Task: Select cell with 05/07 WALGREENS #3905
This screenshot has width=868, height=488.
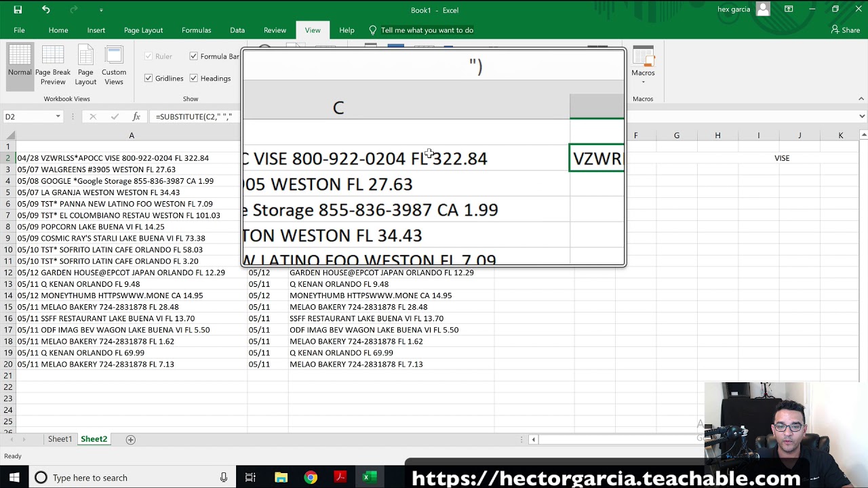Action: click(132, 169)
